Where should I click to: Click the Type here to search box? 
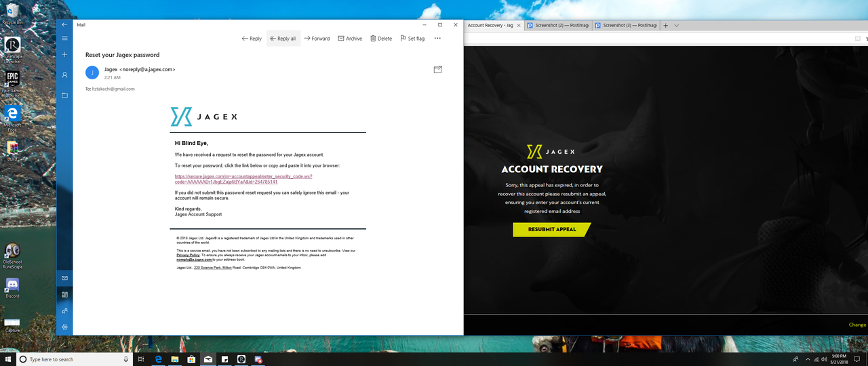point(75,359)
